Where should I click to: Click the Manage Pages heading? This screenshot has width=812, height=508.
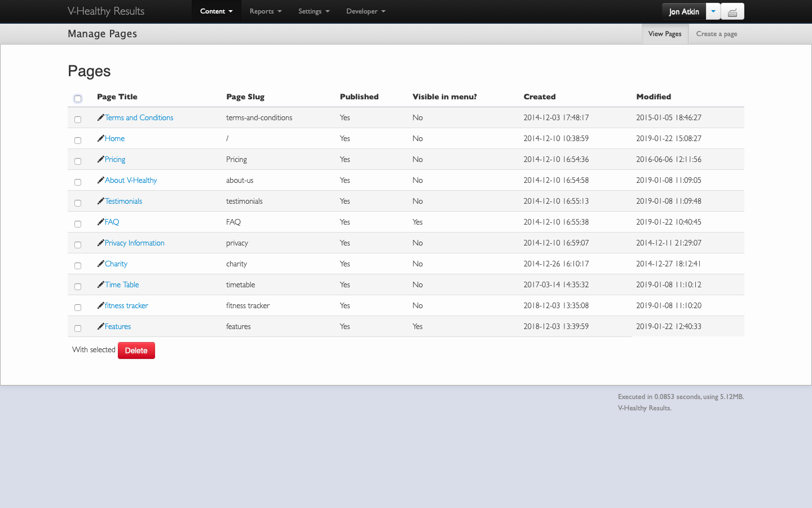(x=102, y=34)
